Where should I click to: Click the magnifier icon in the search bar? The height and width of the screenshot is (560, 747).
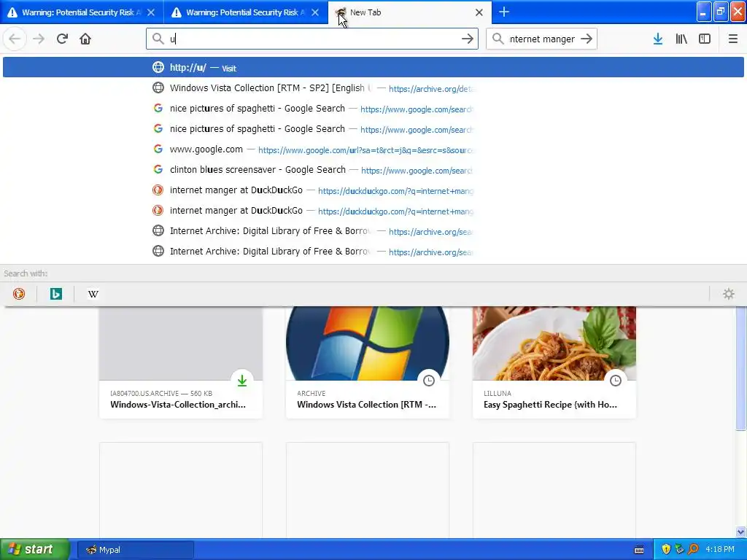click(498, 39)
